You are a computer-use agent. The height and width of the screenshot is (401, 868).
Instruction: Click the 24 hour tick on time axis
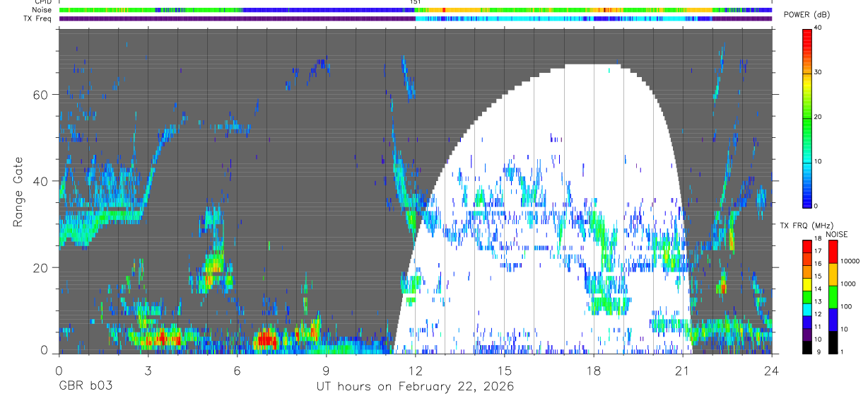tap(772, 369)
